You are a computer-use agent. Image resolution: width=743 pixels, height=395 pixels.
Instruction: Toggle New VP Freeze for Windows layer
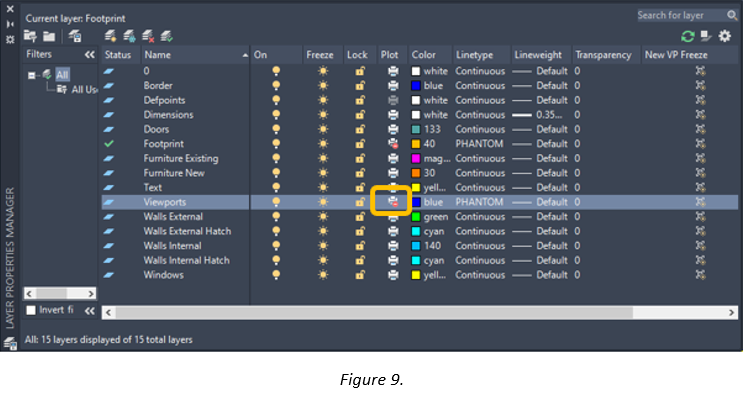point(700,275)
